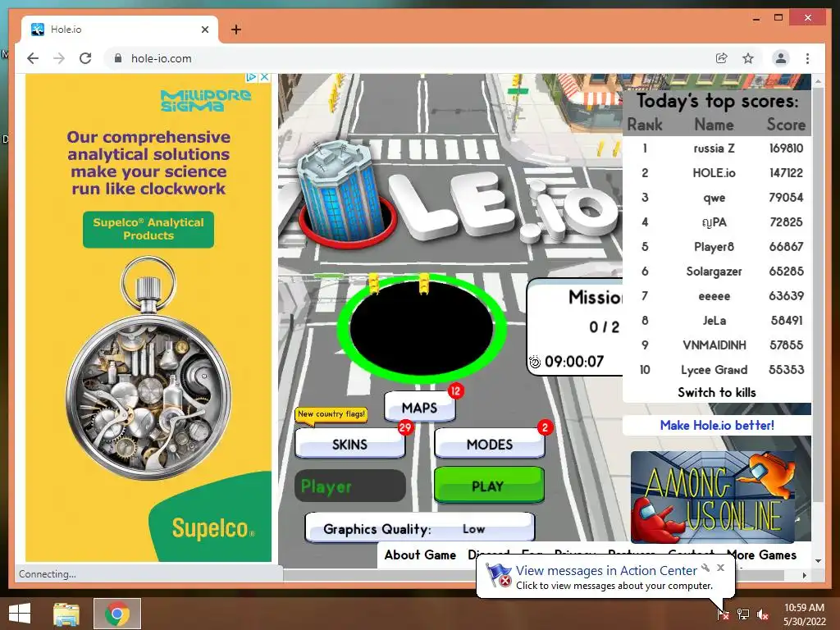The image size is (840, 630).
Task: Open More Games link
Action: click(761, 555)
